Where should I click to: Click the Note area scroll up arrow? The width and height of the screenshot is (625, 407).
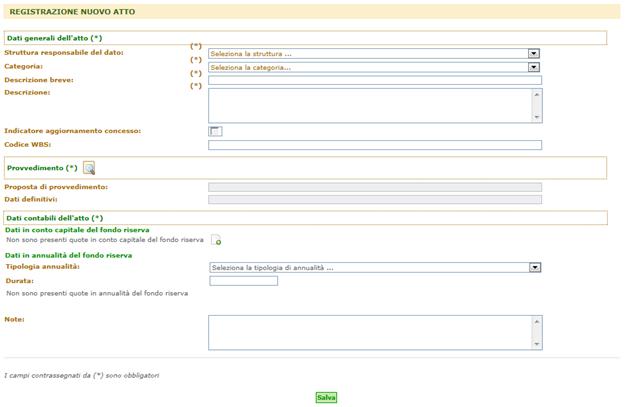coord(537,321)
